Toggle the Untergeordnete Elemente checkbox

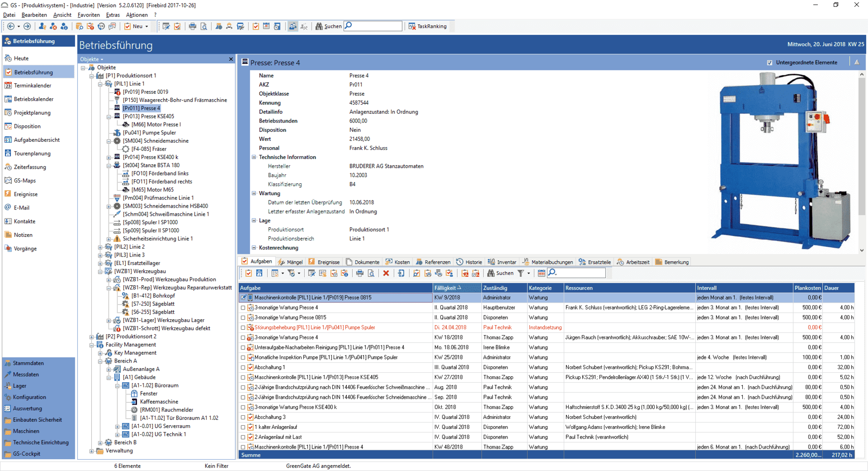pos(770,63)
